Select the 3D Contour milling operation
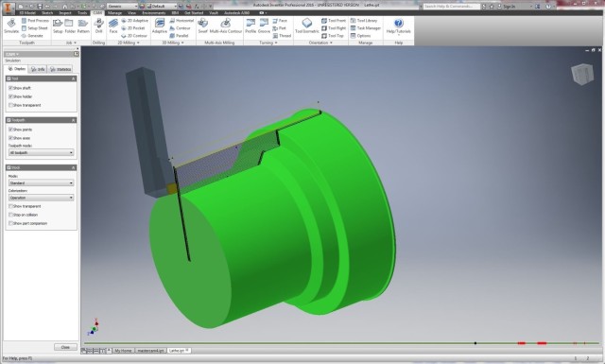 point(181,28)
